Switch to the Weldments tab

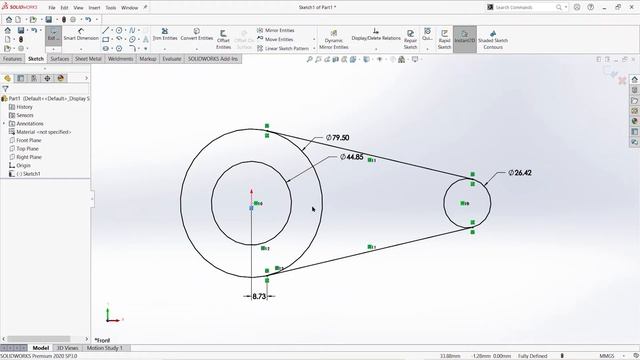coord(120,59)
